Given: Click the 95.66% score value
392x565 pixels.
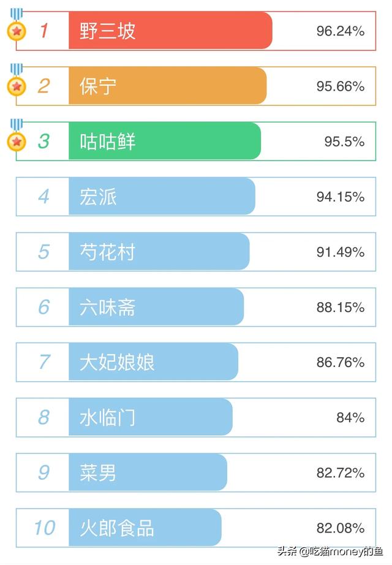Looking at the screenshot, I should click(x=340, y=86).
